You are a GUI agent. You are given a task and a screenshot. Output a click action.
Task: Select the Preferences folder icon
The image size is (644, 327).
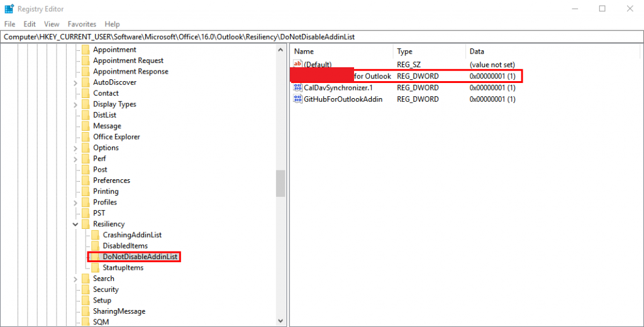[x=86, y=180]
